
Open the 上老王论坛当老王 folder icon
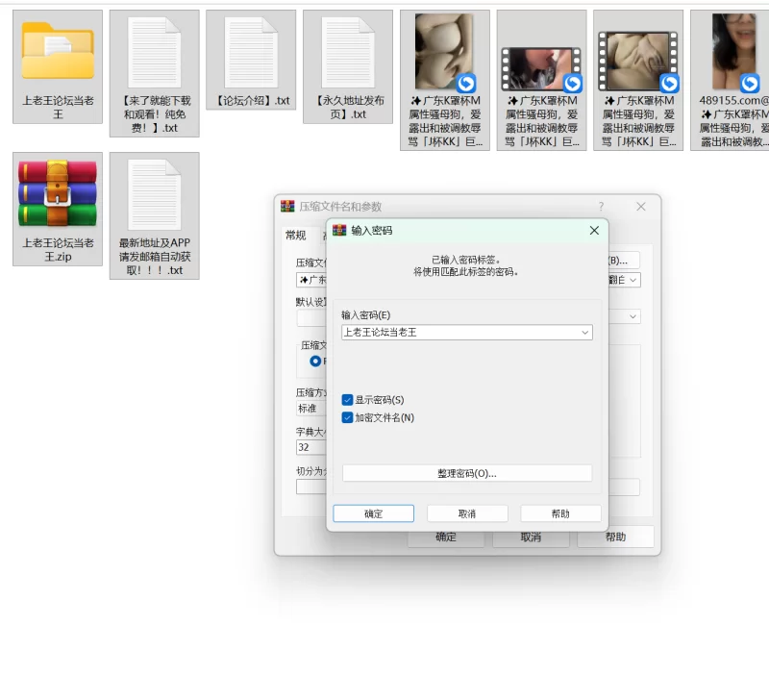click(58, 53)
